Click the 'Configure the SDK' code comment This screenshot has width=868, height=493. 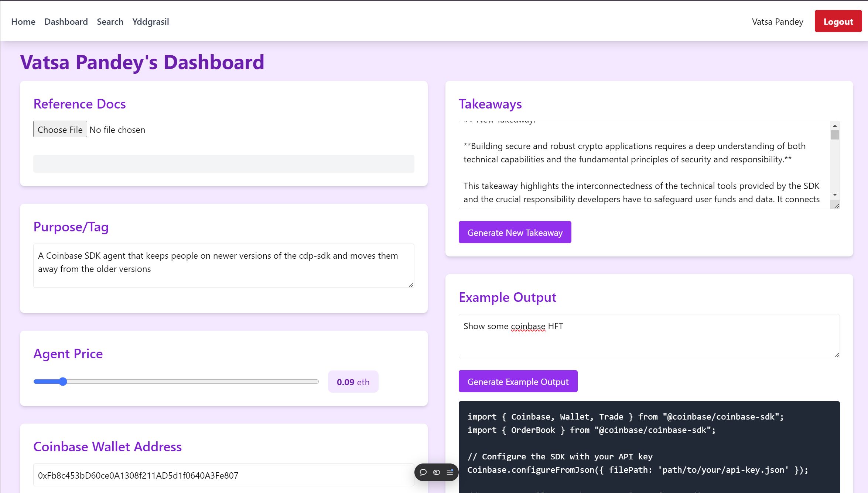click(x=560, y=457)
